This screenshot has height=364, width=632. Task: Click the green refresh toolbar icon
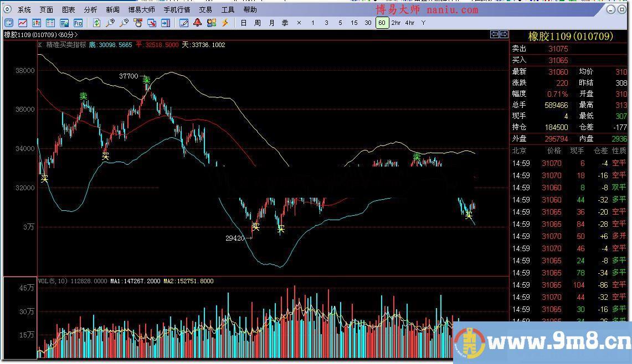click(97, 23)
